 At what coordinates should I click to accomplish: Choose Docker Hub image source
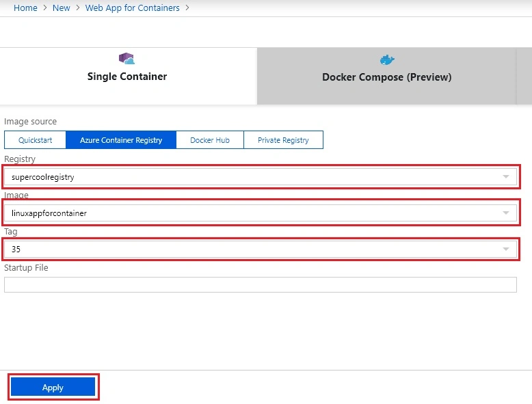click(210, 140)
